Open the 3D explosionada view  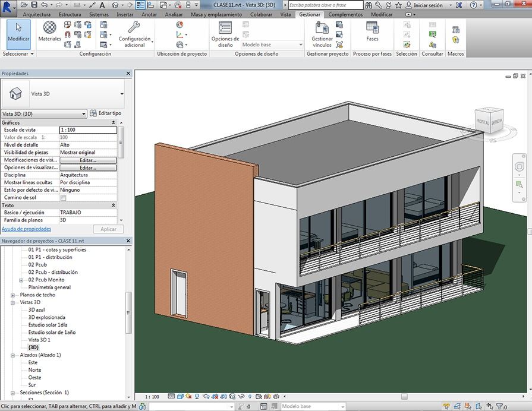coord(46,317)
